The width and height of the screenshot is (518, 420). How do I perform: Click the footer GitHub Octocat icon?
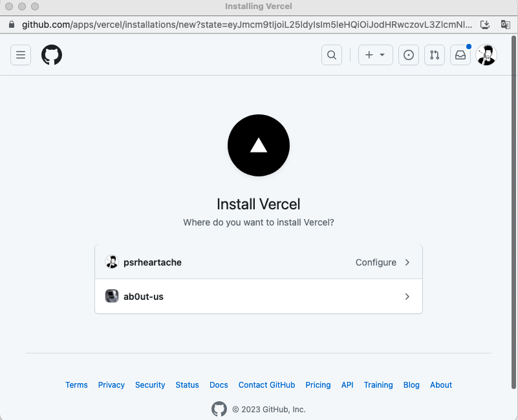(219, 410)
